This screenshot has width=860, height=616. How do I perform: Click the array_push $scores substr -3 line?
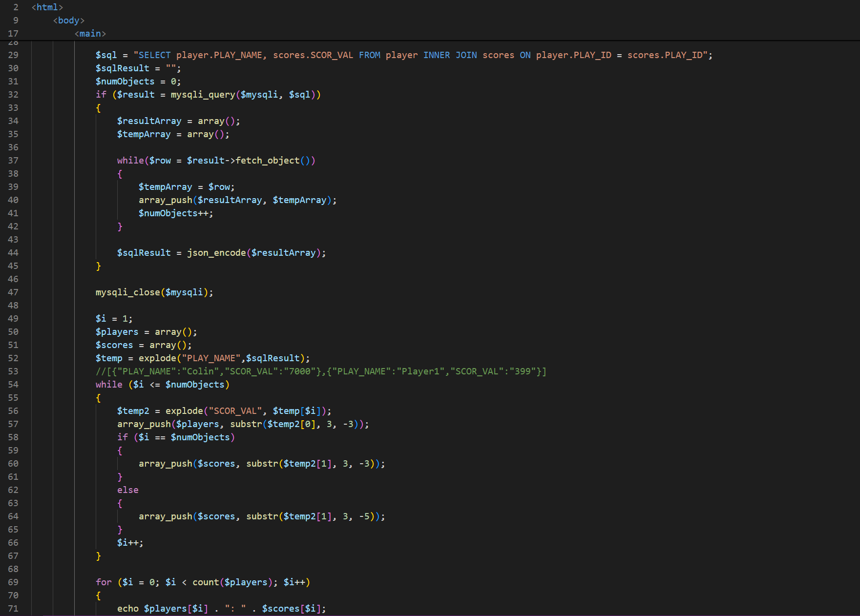click(262, 464)
